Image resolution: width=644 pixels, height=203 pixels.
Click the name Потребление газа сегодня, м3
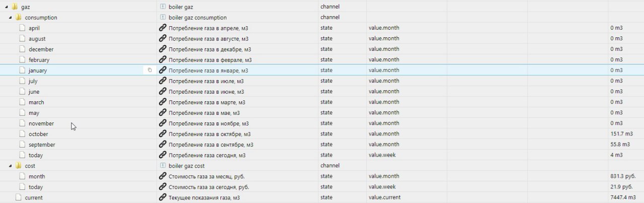click(207, 155)
